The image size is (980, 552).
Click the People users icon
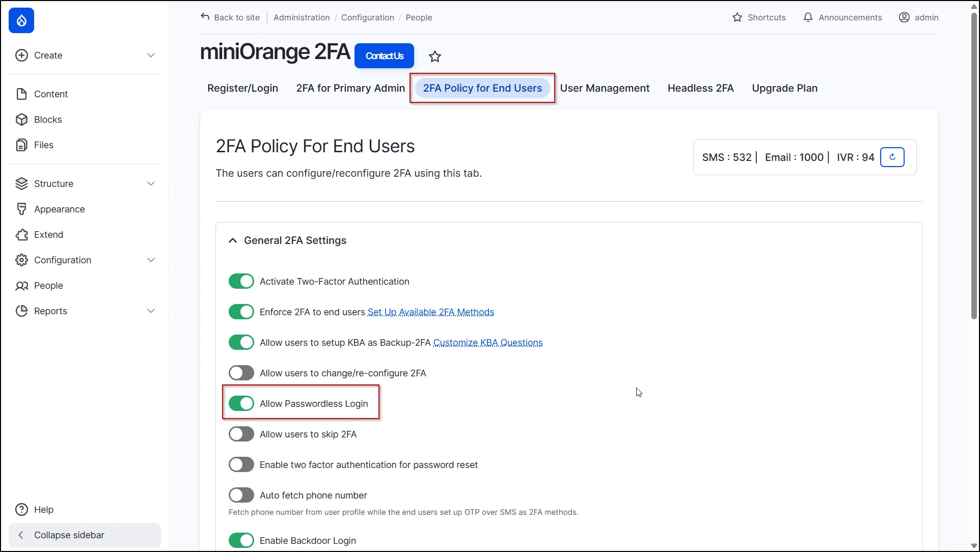point(21,285)
